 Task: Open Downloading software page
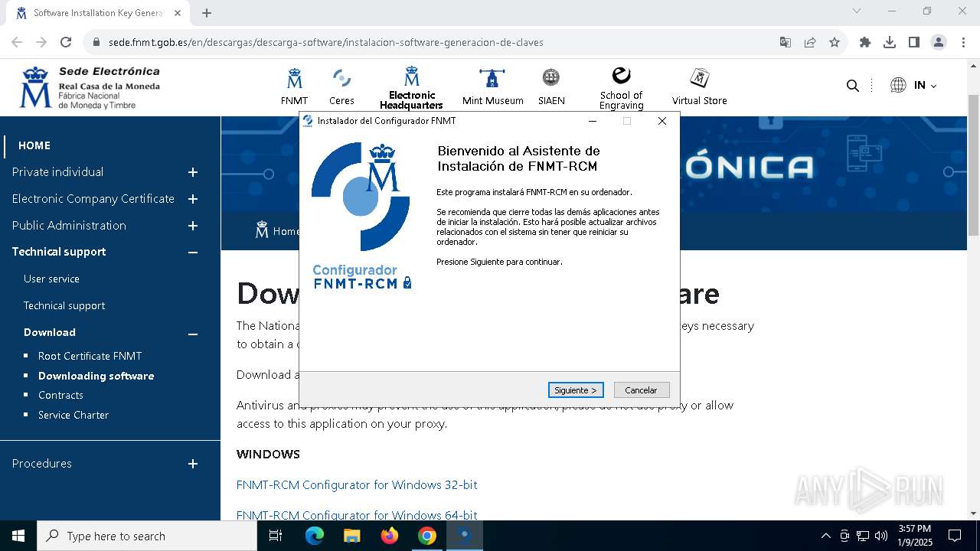tap(96, 376)
